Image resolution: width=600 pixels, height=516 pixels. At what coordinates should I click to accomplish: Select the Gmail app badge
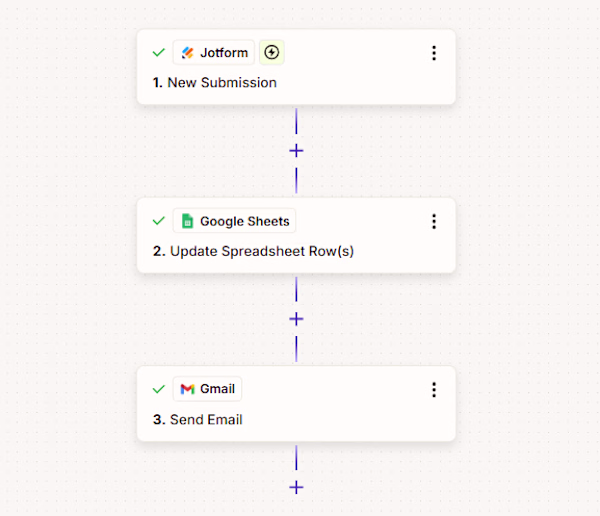click(207, 389)
